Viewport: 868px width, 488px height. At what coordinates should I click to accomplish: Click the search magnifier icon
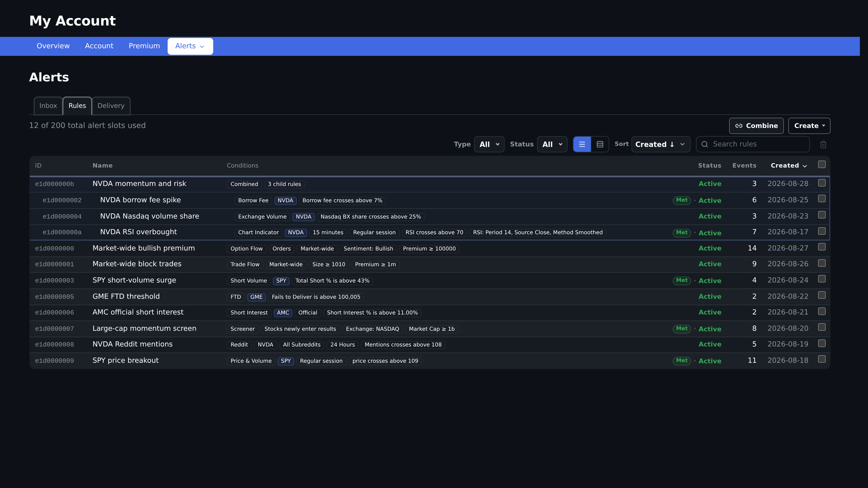[705, 144]
